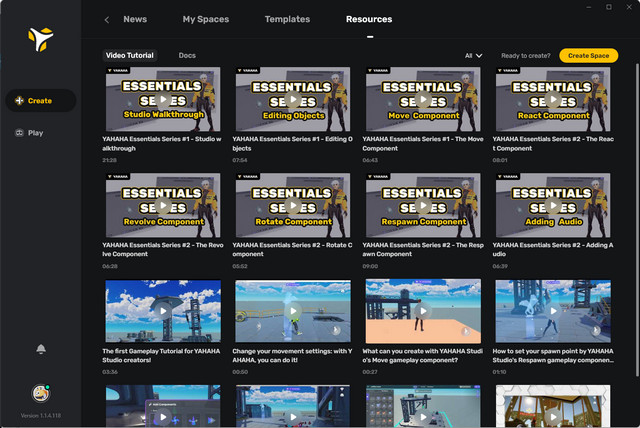Open title 'Essentials Series #2 - The Respawn Component'
Screen dimensions: 640x428
423,249
